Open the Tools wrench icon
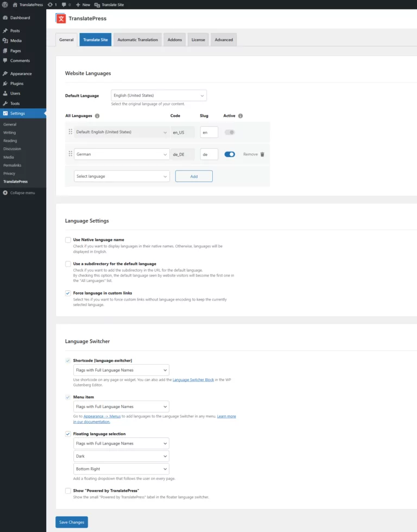 pyautogui.click(x=5, y=103)
